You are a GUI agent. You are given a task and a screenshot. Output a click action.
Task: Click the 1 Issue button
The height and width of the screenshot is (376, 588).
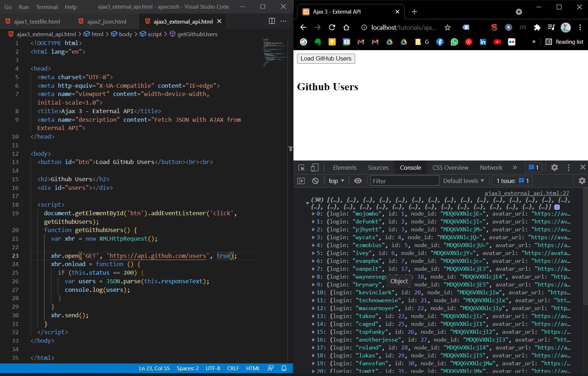tap(512, 181)
